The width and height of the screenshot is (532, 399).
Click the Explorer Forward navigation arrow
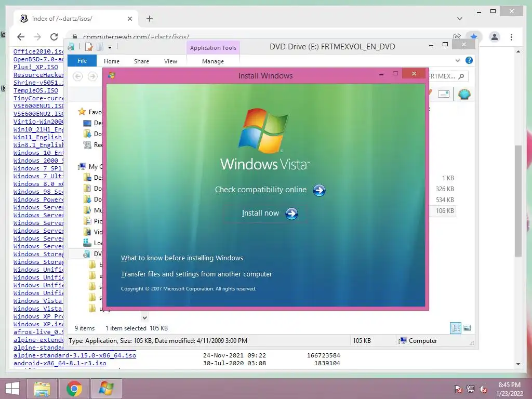click(92, 76)
